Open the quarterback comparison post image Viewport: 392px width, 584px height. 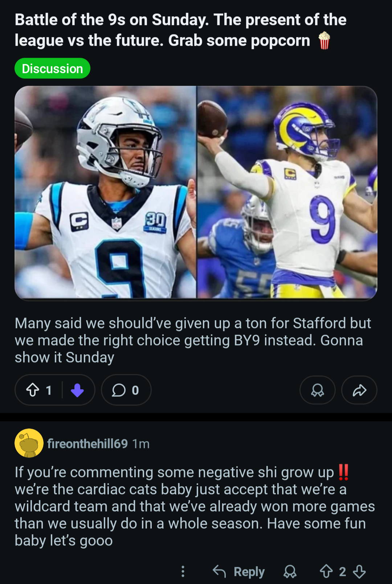[196, 192]
